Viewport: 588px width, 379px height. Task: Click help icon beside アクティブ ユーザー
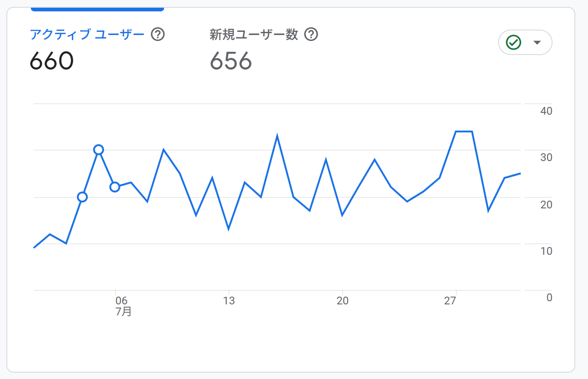click(158, 34)
